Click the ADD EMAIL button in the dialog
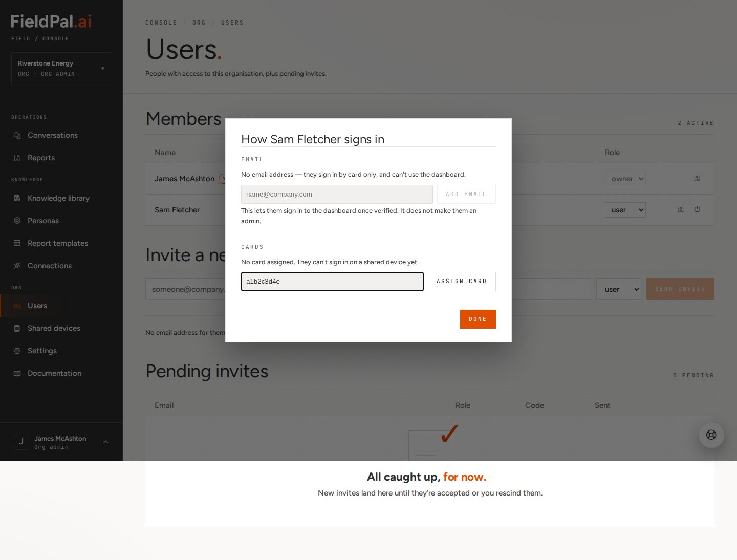The image size is (737, 560). (466, 195)
